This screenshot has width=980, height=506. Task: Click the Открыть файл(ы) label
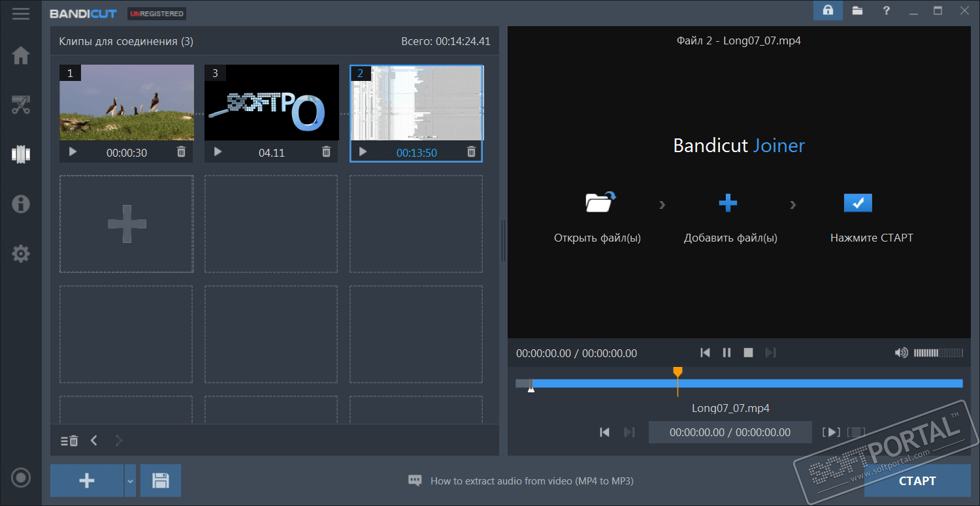click(597, 238)
